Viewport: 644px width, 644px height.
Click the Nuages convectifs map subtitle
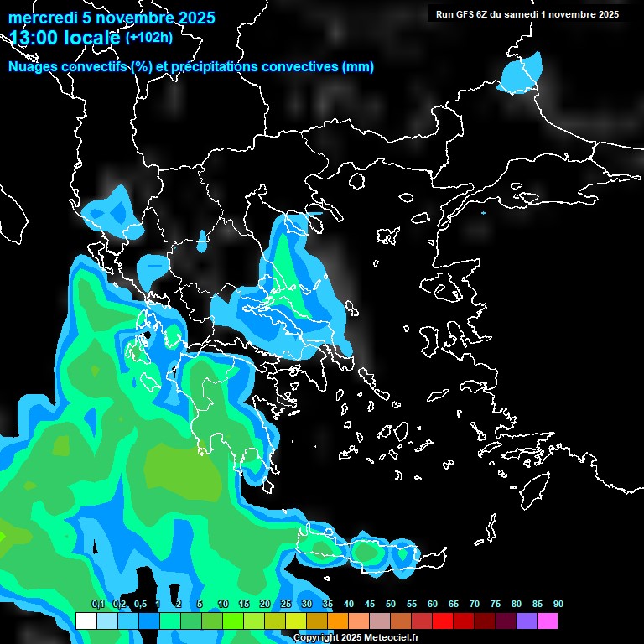pyautogui.click(x=191, y=67)
